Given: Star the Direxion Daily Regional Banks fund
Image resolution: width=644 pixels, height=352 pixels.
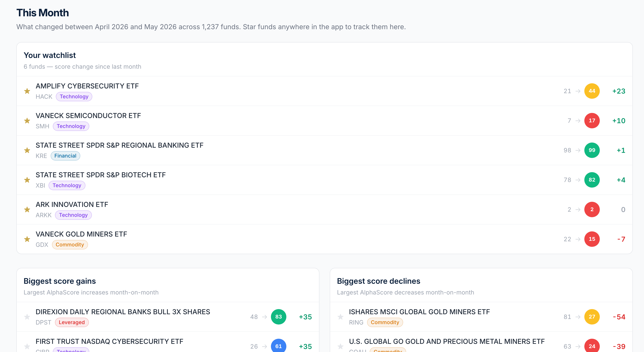Looking at the screenshot, I should click(x=27, y=317).
